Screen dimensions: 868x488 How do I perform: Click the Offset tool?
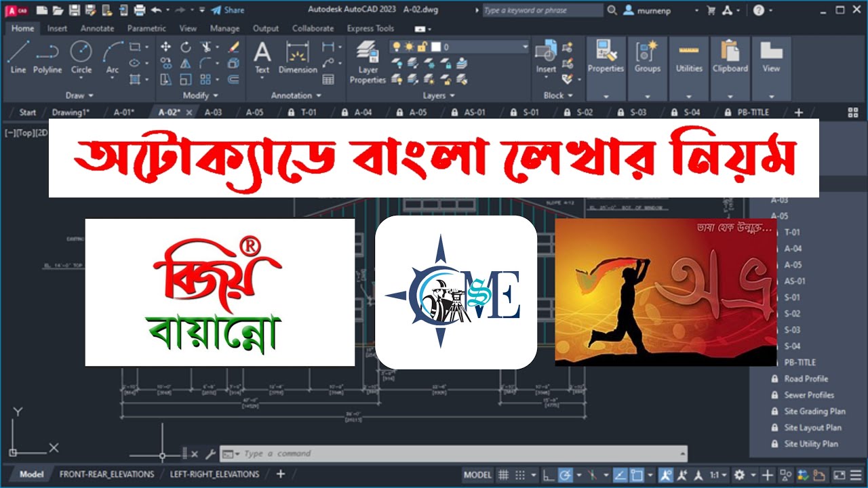tap(234, 79)
